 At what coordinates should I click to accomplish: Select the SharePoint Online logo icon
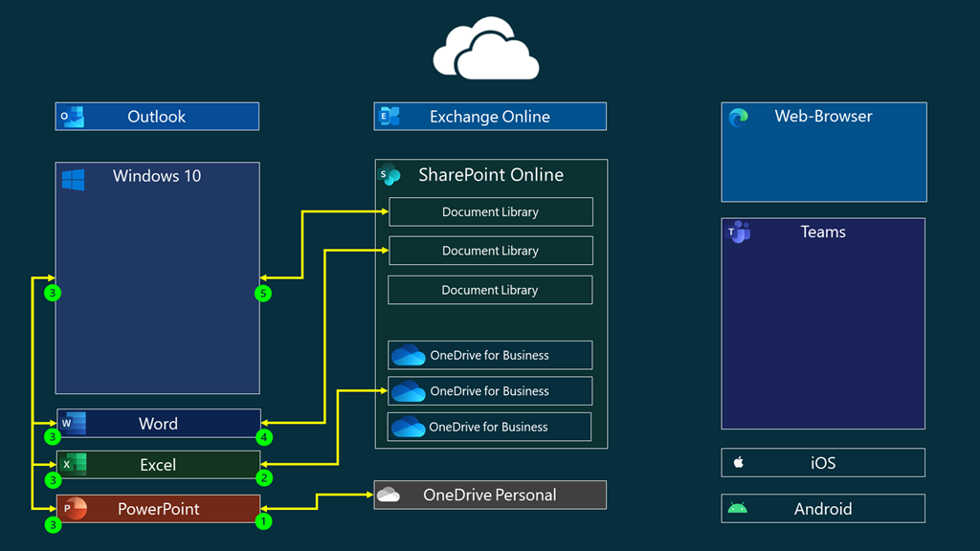pyautogui.click(x=390, y=175)
